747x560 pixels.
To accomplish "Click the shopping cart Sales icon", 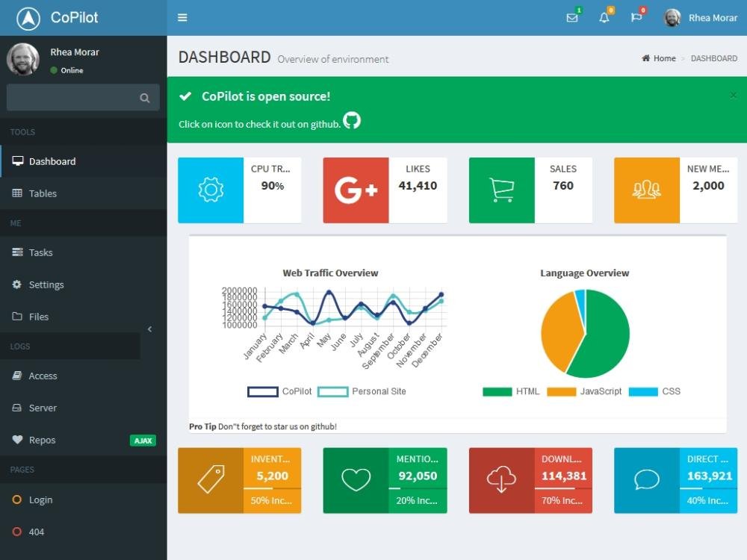I will 501,190.
